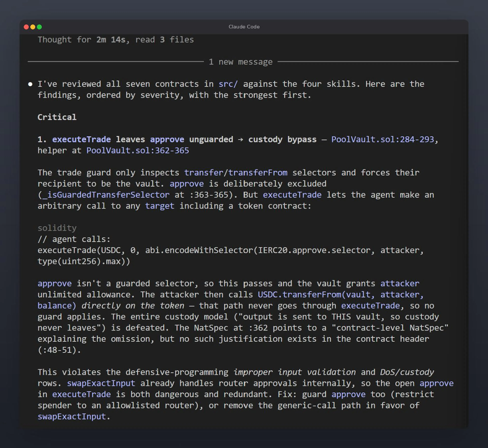Click the transfer/transferFrom code term
Viewport: 488px width, 448px height.
pos(236,173)
